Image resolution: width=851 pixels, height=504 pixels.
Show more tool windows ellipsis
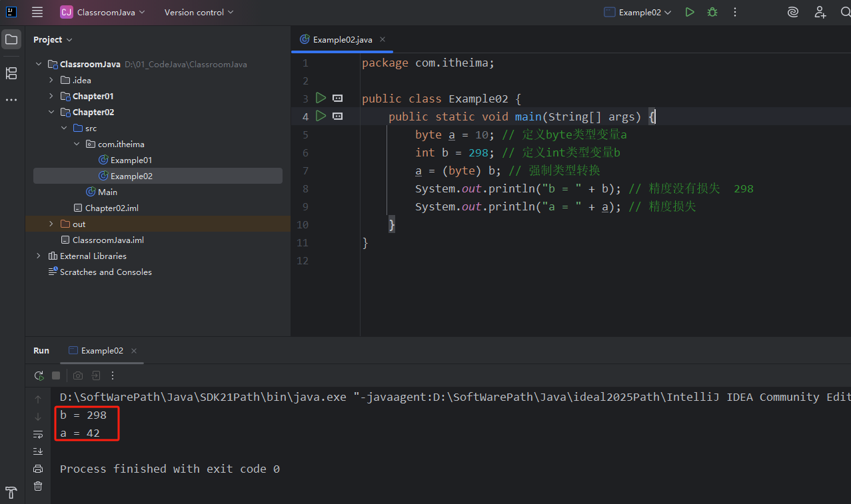(x=11, y=100)
